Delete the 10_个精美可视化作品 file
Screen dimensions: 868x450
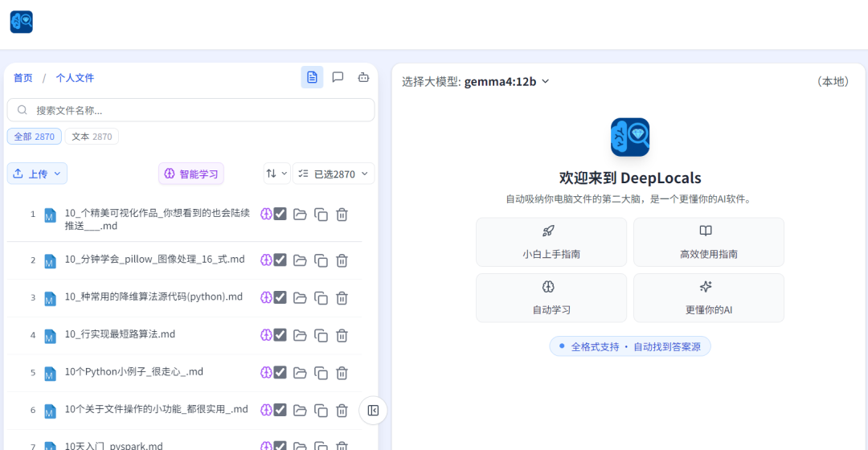[x=342, y=215]
